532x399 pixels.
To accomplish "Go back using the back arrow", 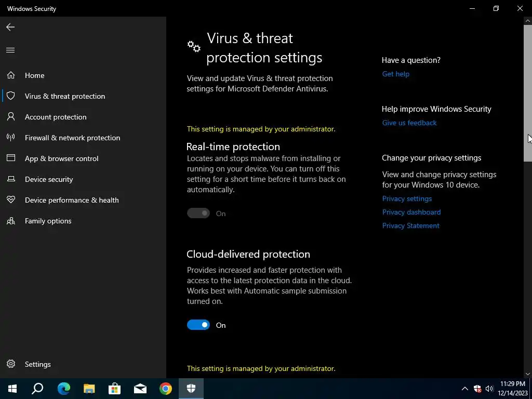I will [10, 27].
